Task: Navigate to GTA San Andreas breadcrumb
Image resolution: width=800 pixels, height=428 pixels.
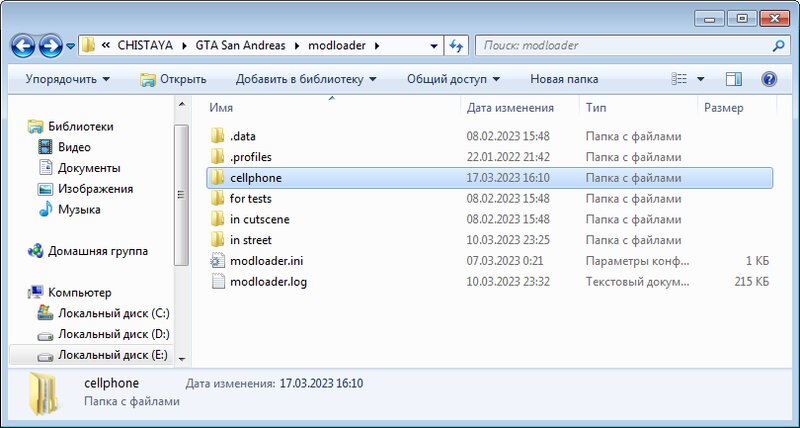Action: tap(240, 45)
